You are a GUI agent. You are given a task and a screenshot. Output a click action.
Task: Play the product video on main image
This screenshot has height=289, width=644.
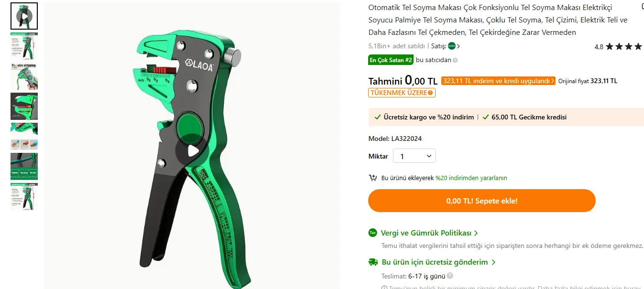[193, 151]
